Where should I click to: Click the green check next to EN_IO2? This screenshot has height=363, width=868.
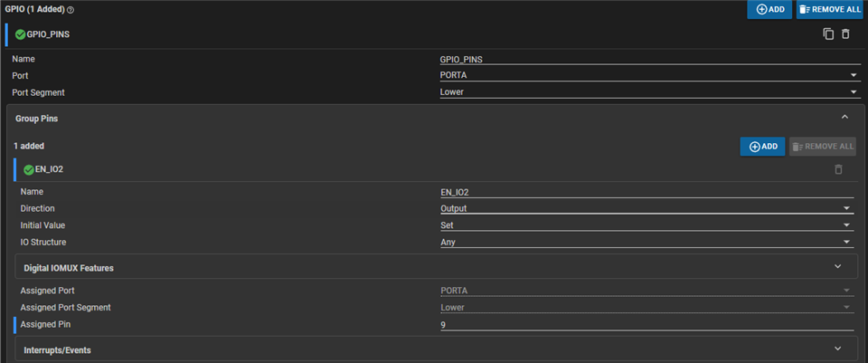pyautogui.click(x=29, y=169)
